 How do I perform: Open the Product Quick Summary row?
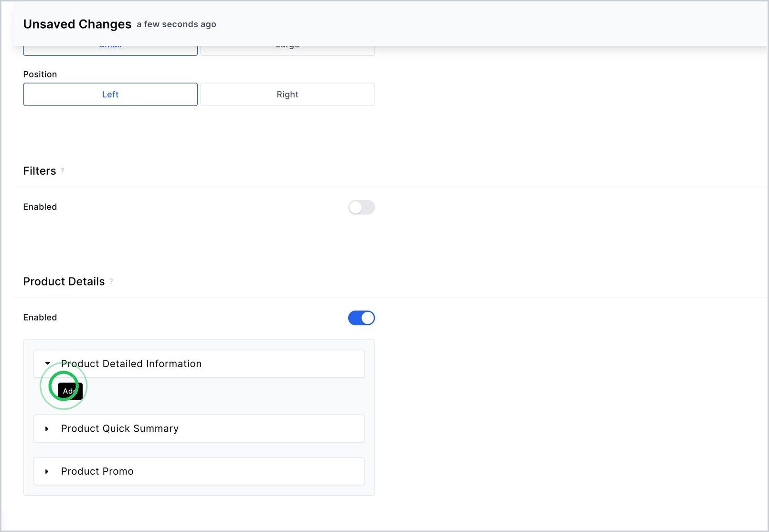click(199, 428)
